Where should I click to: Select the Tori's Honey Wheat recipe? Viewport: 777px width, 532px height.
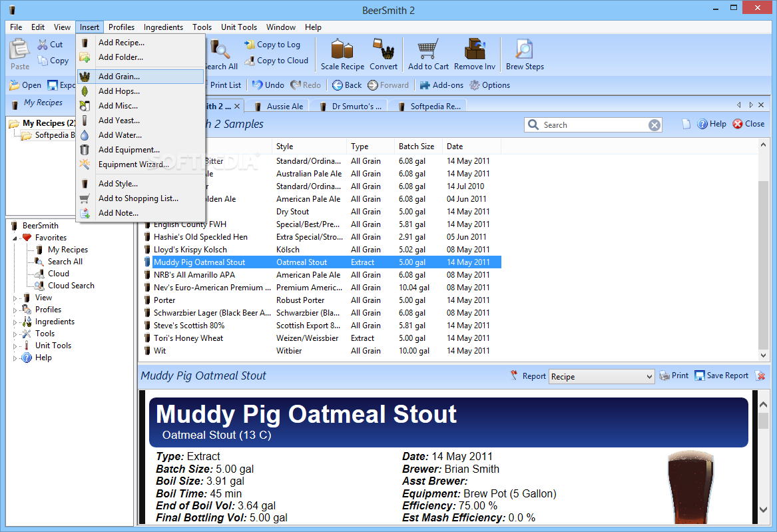[x=322, y=338]
